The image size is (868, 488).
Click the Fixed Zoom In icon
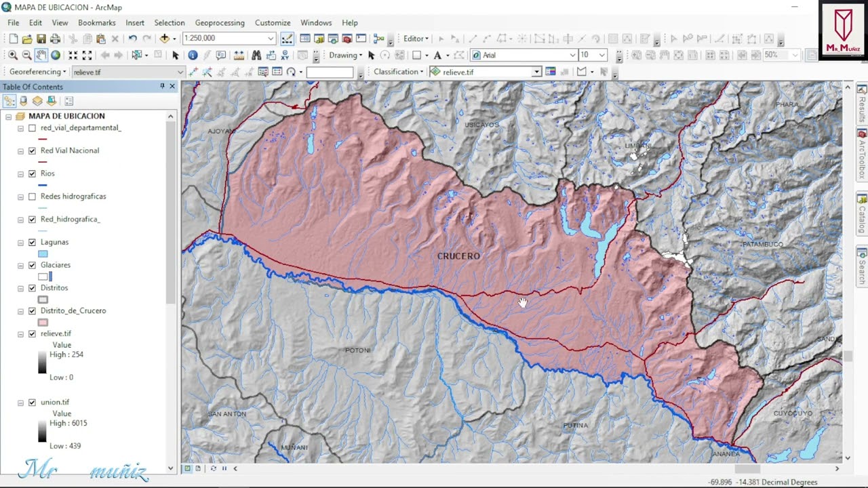[73, 55]
